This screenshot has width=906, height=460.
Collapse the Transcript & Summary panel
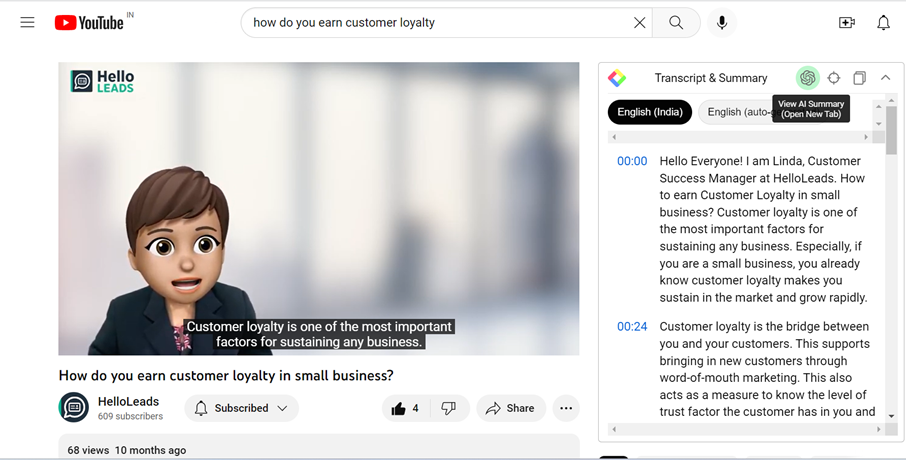[885, 78]
